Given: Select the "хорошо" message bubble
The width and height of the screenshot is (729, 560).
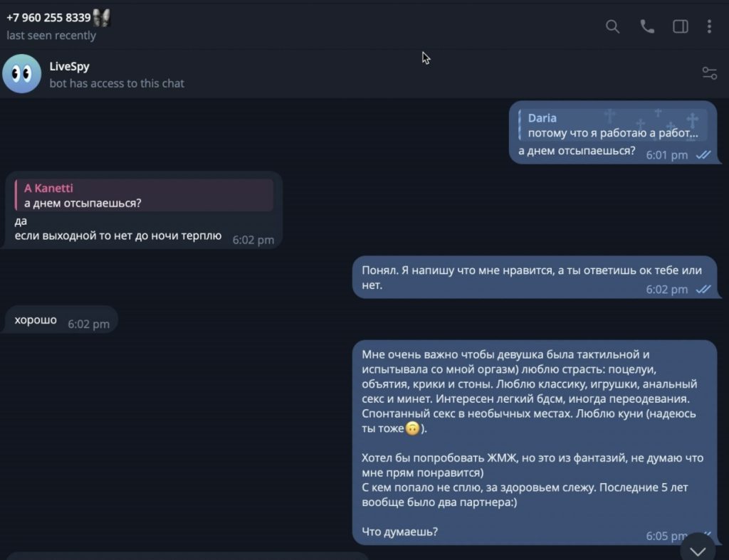Looking at the screenshot, I should coord(36,320).
